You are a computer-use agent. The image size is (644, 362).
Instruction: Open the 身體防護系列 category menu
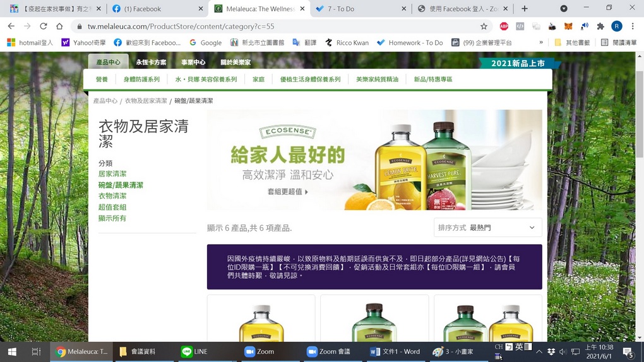tap(141, 79)
